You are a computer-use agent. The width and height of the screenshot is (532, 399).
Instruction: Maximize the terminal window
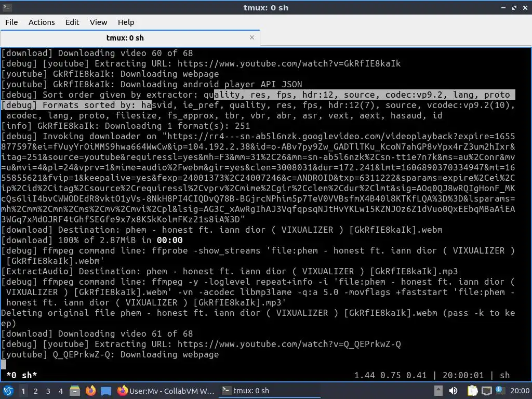tap(514, 7)
